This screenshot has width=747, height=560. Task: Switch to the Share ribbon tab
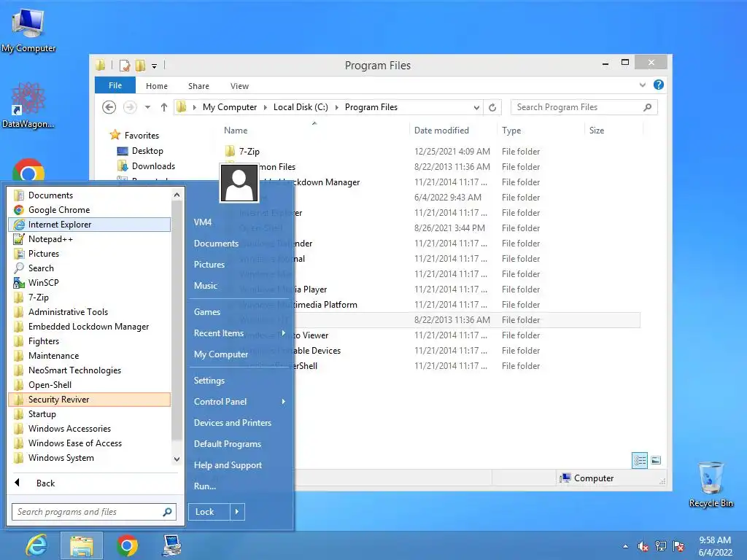tap(198, 86)
